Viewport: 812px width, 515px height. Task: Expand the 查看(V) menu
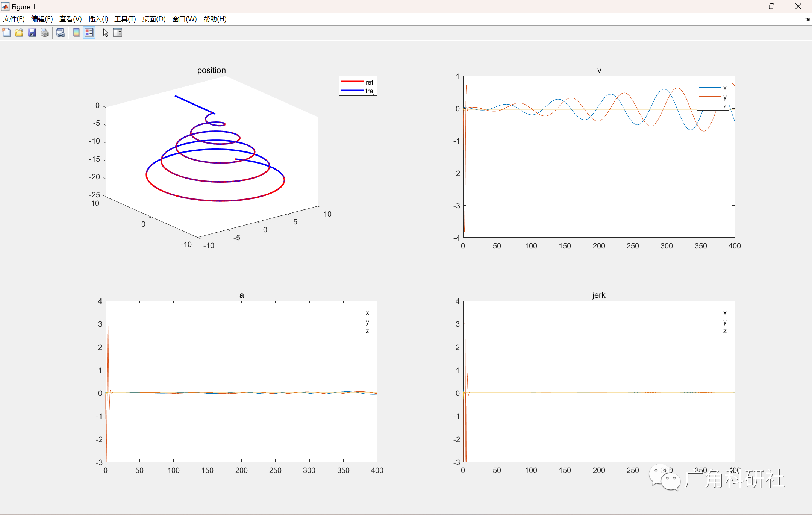click(70, 19)
